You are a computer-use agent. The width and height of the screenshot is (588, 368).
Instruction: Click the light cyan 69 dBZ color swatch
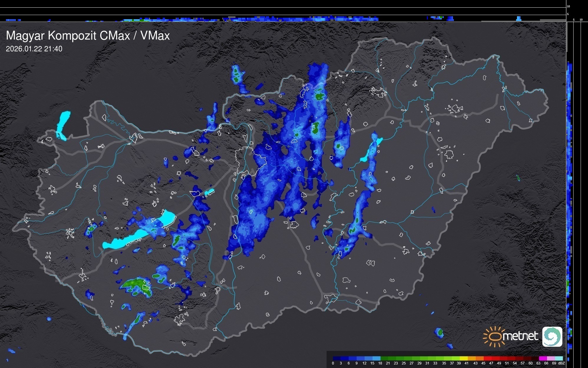(559, 358)
